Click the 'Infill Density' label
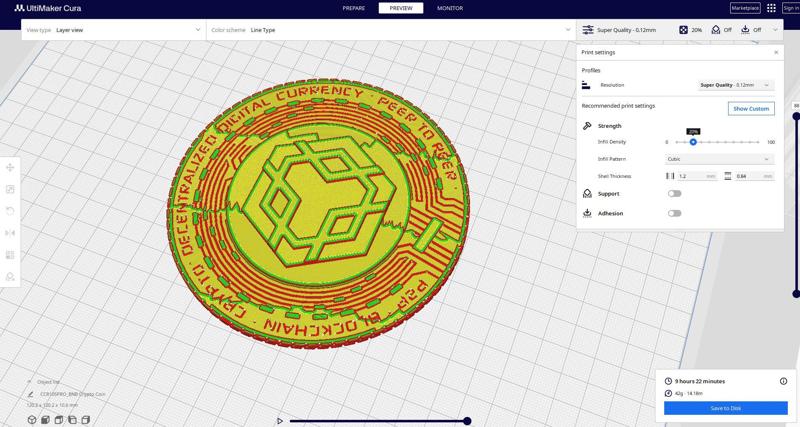The image size is (800, 427). point(611,142)
